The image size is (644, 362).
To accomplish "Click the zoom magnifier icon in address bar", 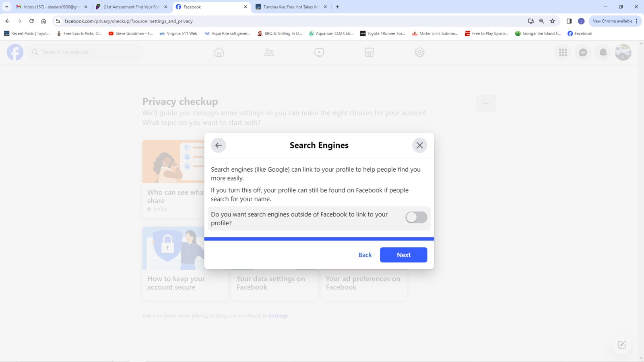I will pyautogui.click(x=541, y=21).
